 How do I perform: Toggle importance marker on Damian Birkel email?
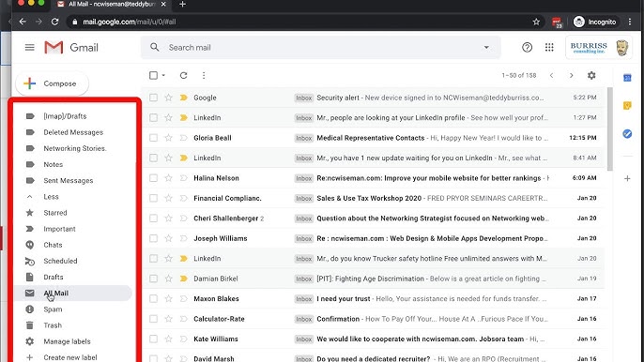[184, 279]
